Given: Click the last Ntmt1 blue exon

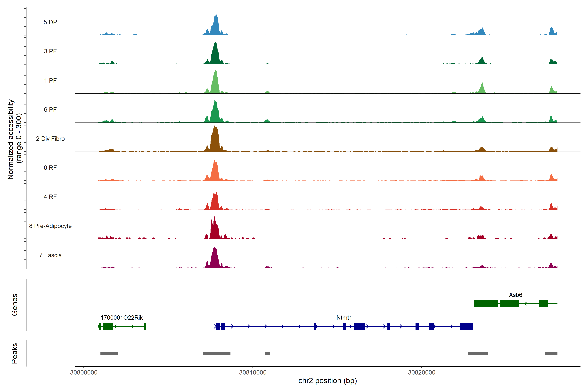Looking at the screenshot, I should 466,326.
